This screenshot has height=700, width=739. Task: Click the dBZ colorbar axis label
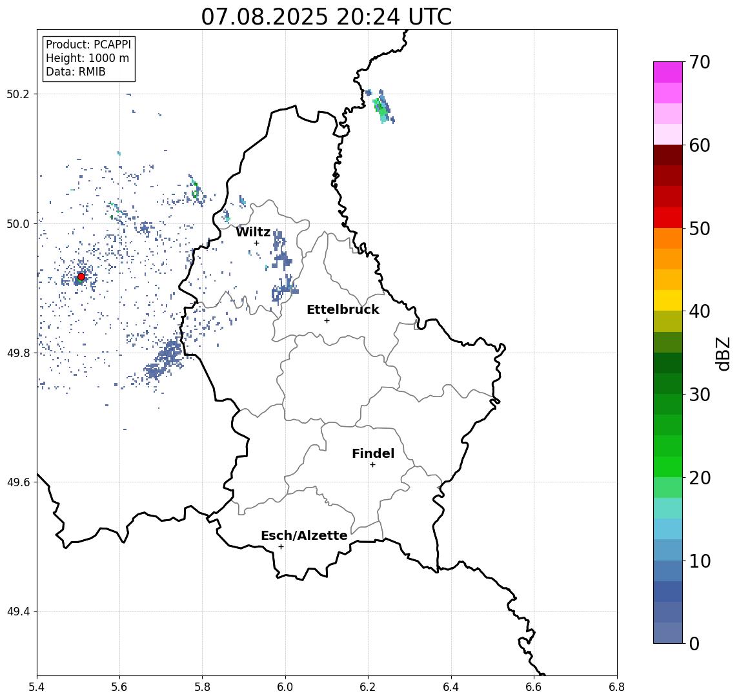[x=723, y=353]
